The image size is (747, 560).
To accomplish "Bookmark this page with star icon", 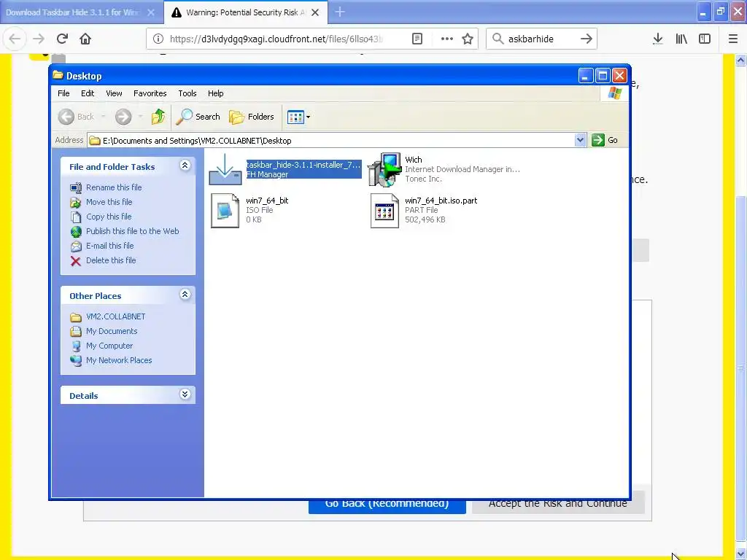I will [x=468, y=39].
